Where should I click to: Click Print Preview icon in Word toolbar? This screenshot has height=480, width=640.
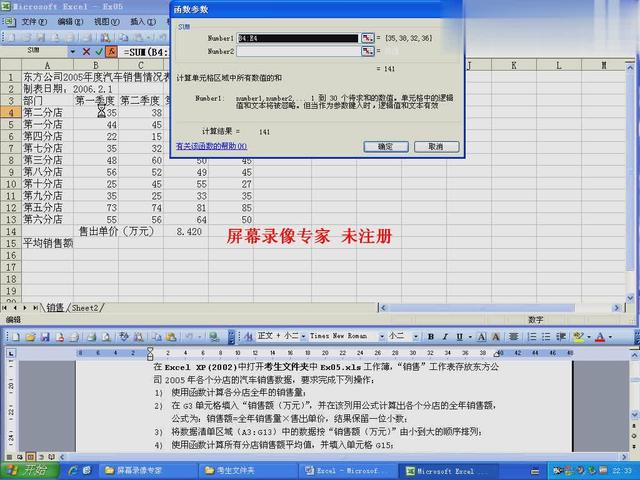click(106, 337)
